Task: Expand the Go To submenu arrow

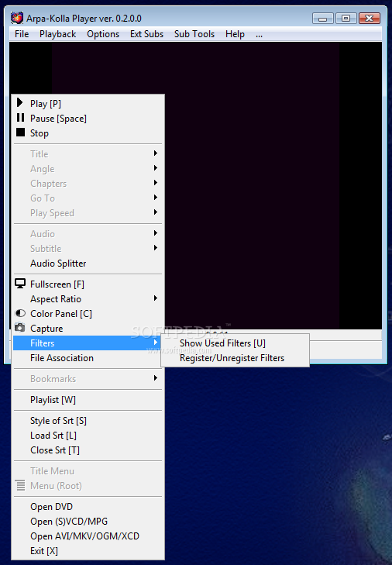Action: click(156, 198)
